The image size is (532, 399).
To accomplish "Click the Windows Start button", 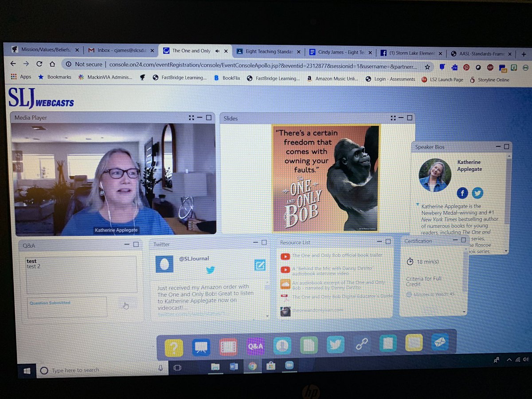I will 27,370.
